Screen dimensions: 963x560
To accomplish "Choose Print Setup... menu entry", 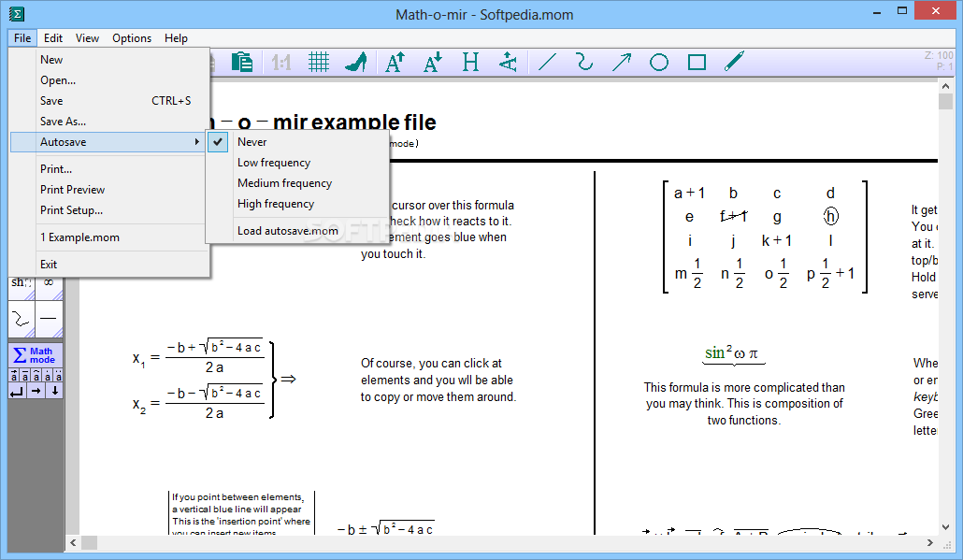I will (109, 210).
